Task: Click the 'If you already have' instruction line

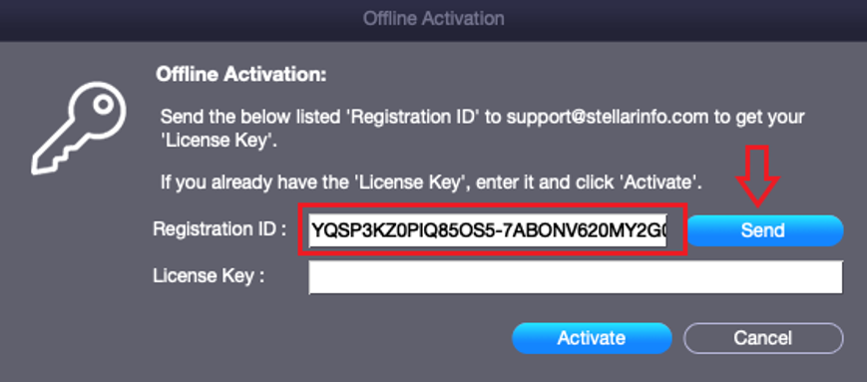Action: pos(431,182)
